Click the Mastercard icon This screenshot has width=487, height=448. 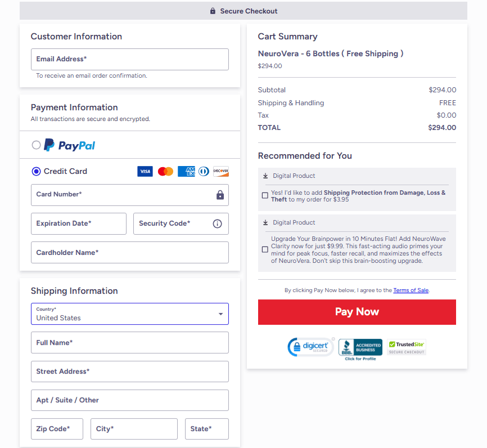click(x=165, y=171)
